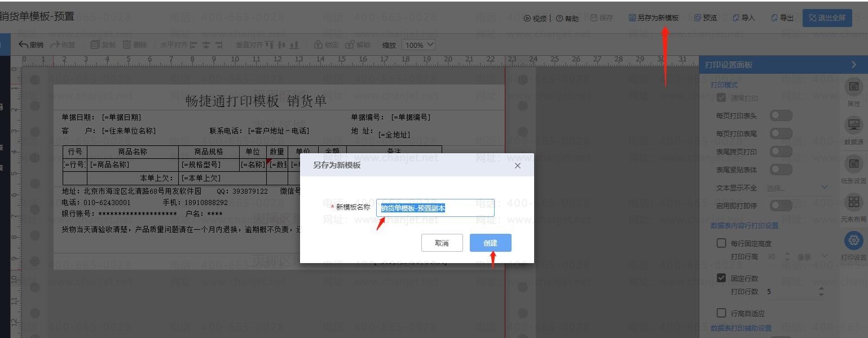The width and height of the screenshot is (868, 338).
Task: Click Save as new template (另存为新模板)
Action: (x=654, y=18)
